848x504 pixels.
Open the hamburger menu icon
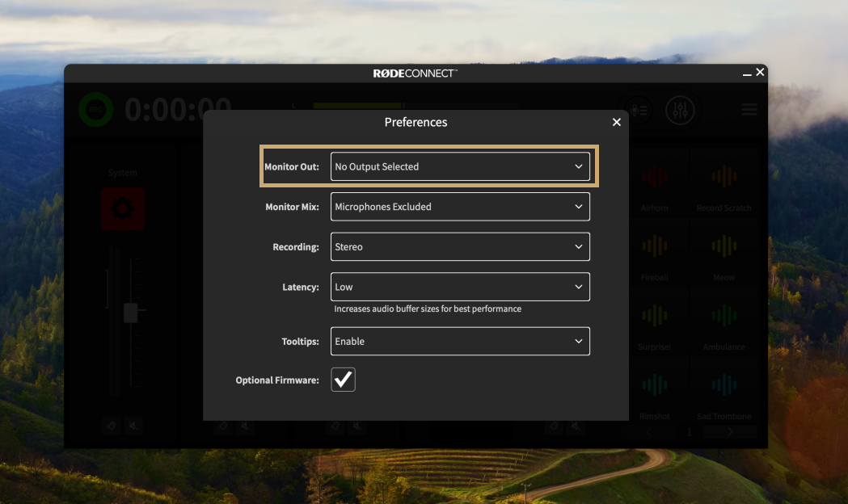749,110
